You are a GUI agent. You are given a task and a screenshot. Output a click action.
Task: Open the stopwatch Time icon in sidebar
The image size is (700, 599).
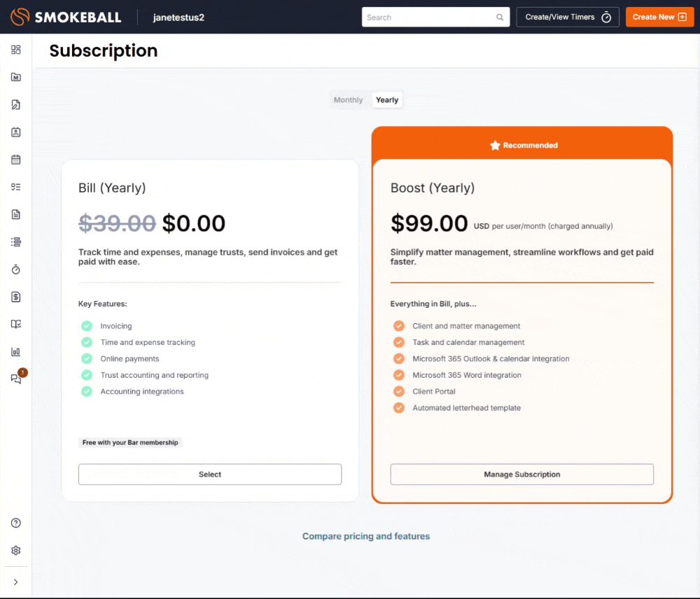click(16, 269)
